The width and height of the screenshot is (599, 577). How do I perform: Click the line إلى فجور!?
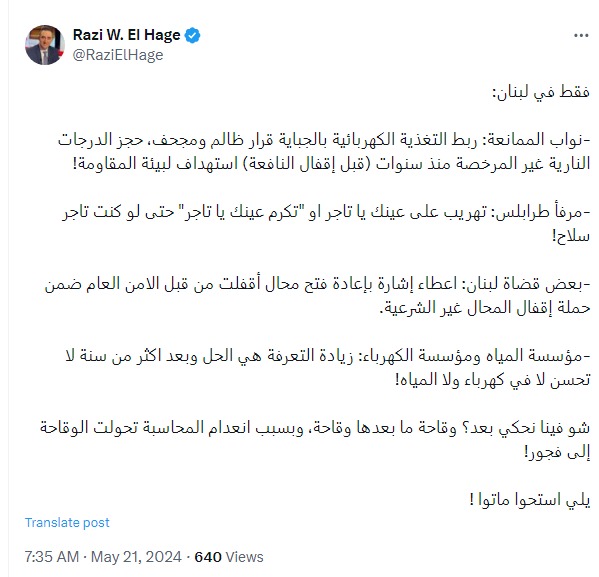coord(557,452)
